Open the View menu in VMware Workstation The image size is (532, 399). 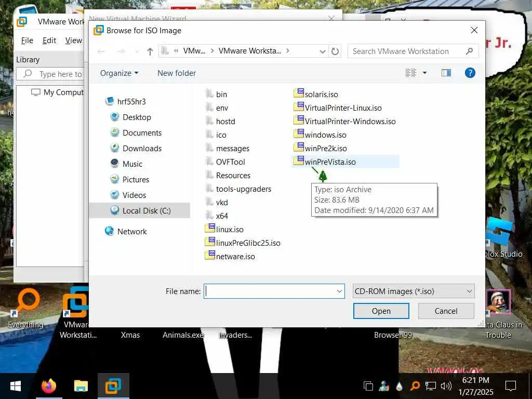[x=74, y=41]
